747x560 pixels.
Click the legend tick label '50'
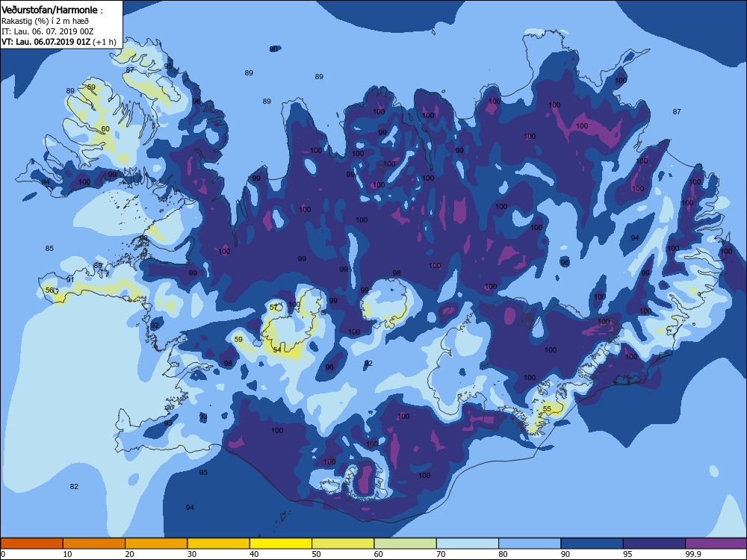(316, 554)
